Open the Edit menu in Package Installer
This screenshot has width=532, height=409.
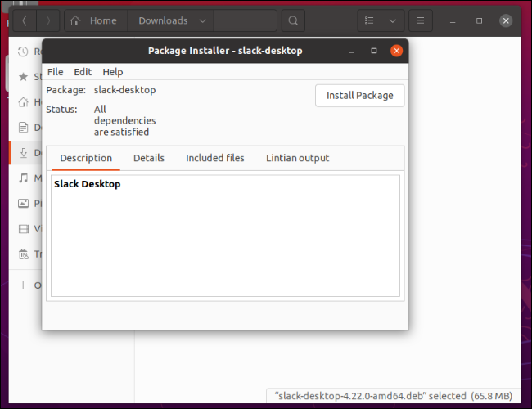point(83,72)
